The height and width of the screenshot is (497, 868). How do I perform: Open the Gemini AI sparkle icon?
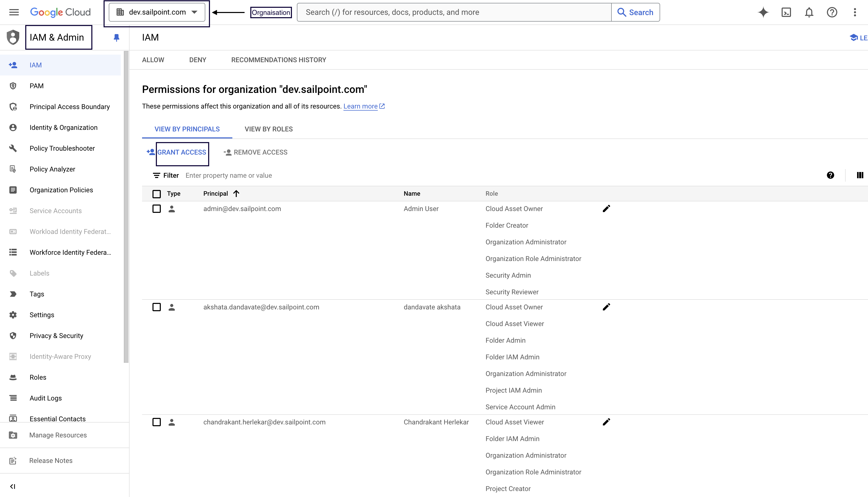coord(763,12)
